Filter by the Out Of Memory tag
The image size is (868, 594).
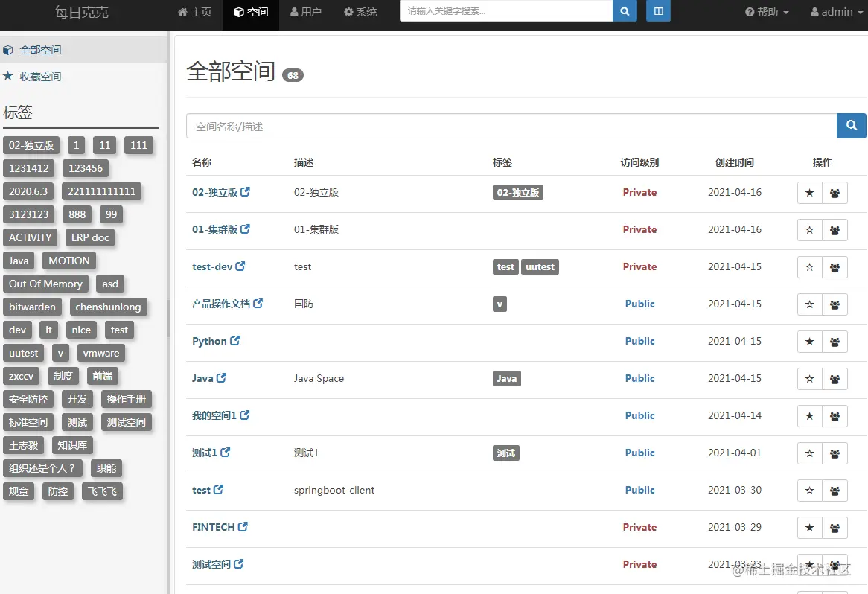click(x=45, y=284)
